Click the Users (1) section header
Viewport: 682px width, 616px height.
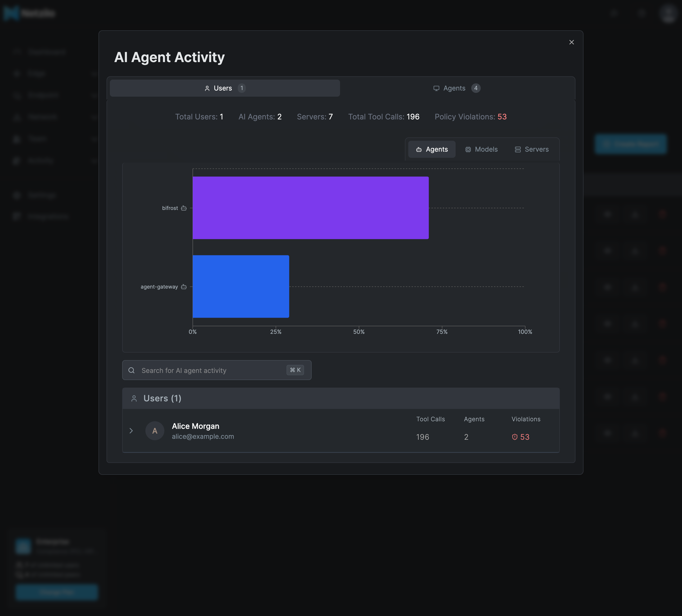(341, 398)
